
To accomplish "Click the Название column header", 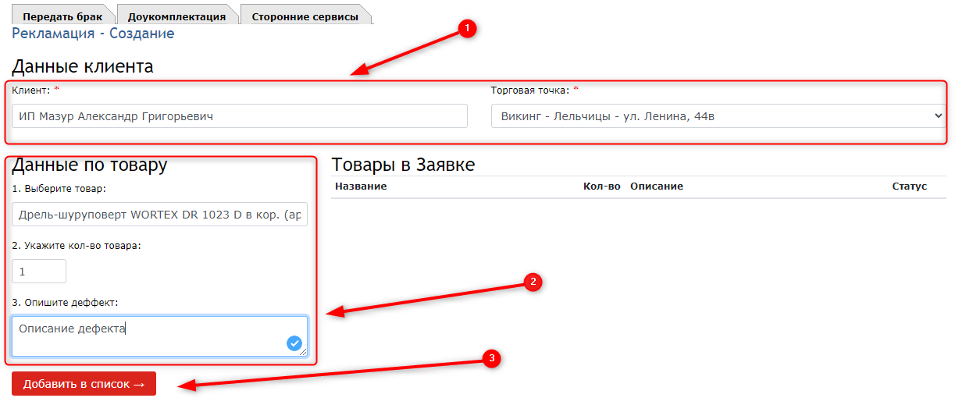I will [x=361, y=187].
